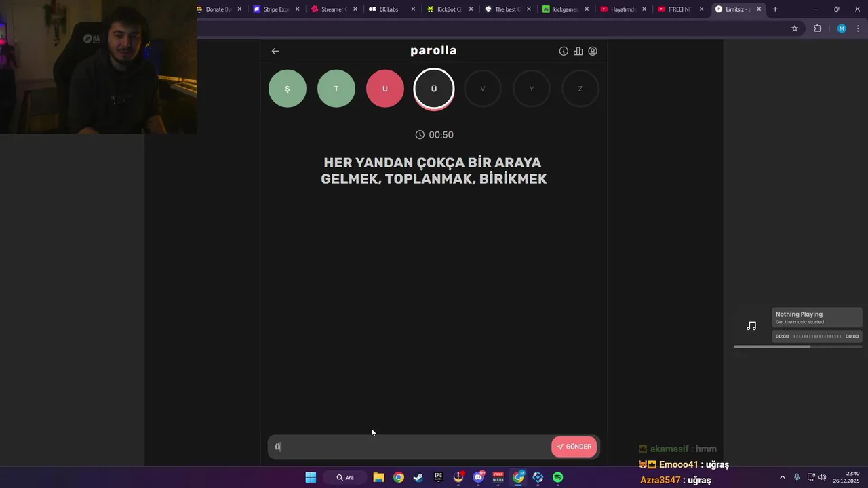Select the active Ü letter circle
868x488 pixels.
tap(434, 89)
